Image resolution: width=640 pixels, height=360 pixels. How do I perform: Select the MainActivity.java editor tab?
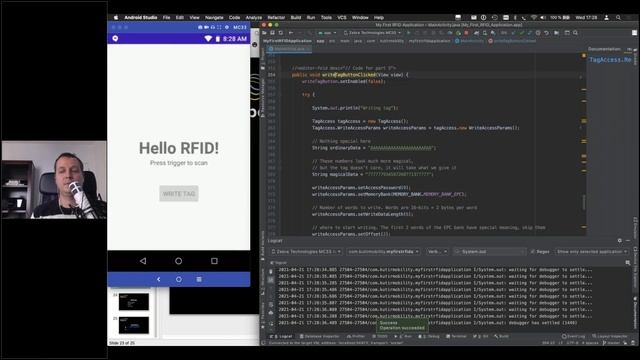pos(289,49)
